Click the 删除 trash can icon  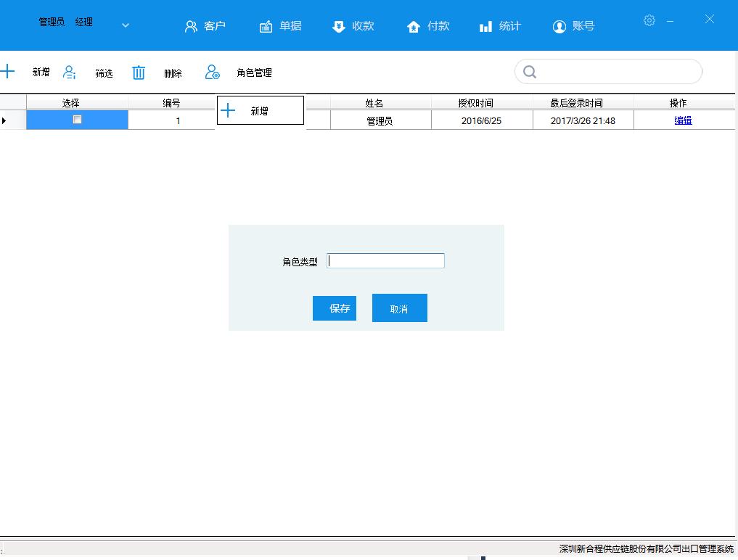[x=139, y=73]
